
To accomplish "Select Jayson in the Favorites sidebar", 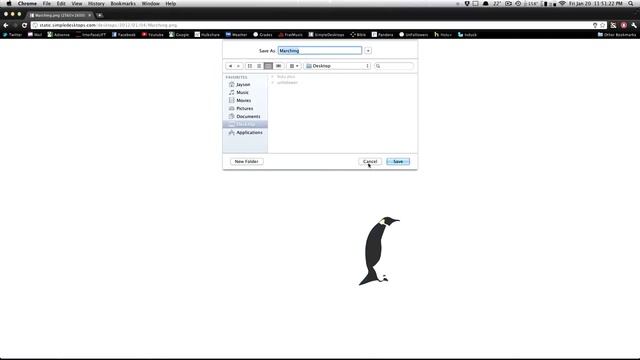I will click(x=245, y=84).
